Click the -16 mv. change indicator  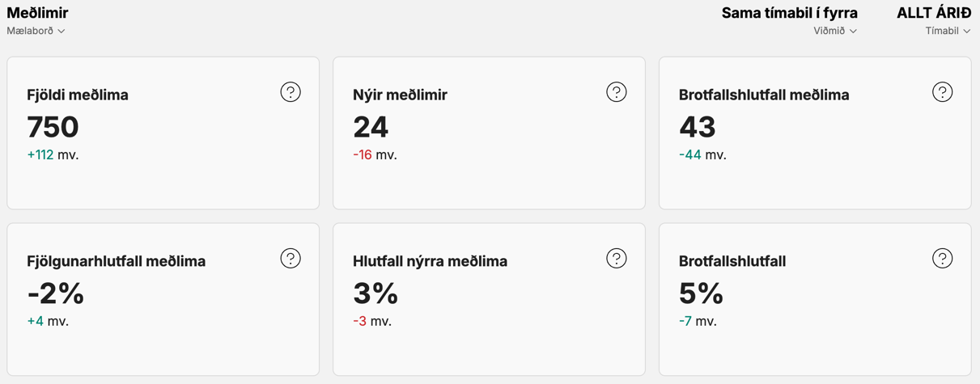click(375, 154)
